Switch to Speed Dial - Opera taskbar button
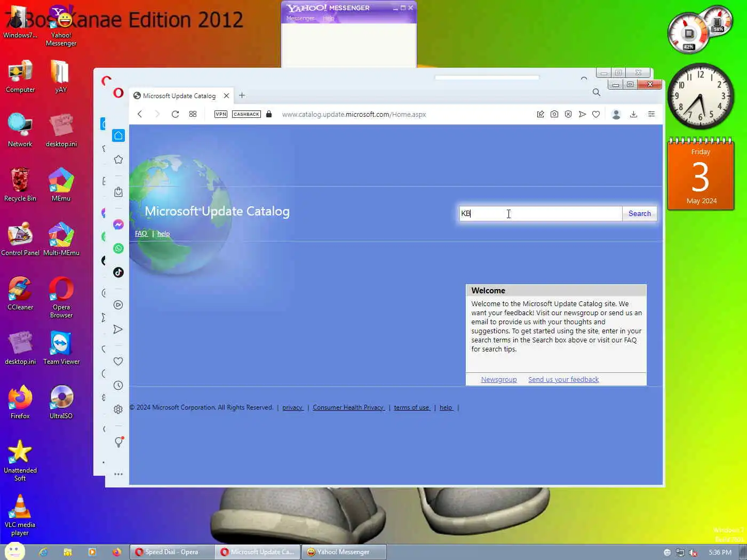 click(172, 552)
